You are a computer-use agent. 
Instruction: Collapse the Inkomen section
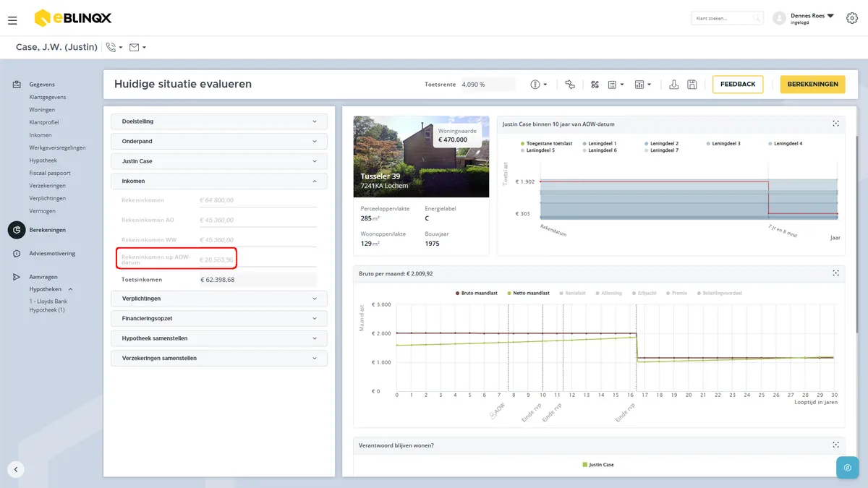tap(218, 181)
